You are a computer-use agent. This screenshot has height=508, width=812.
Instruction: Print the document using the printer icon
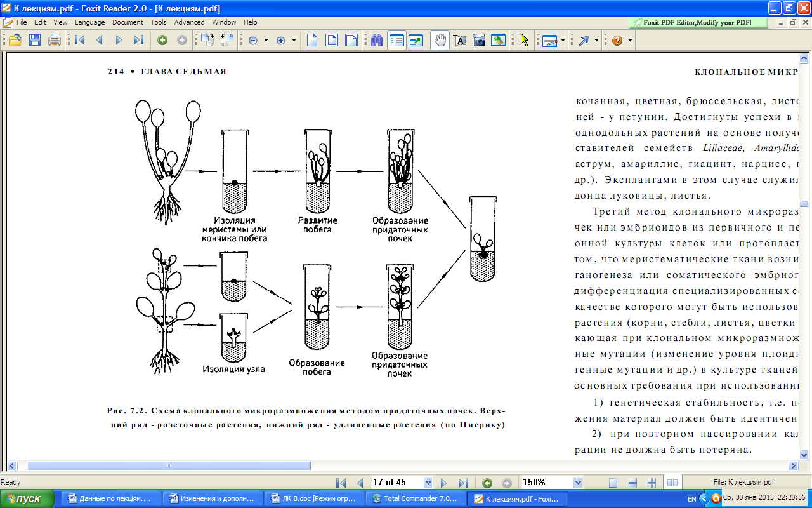[55, 40]
